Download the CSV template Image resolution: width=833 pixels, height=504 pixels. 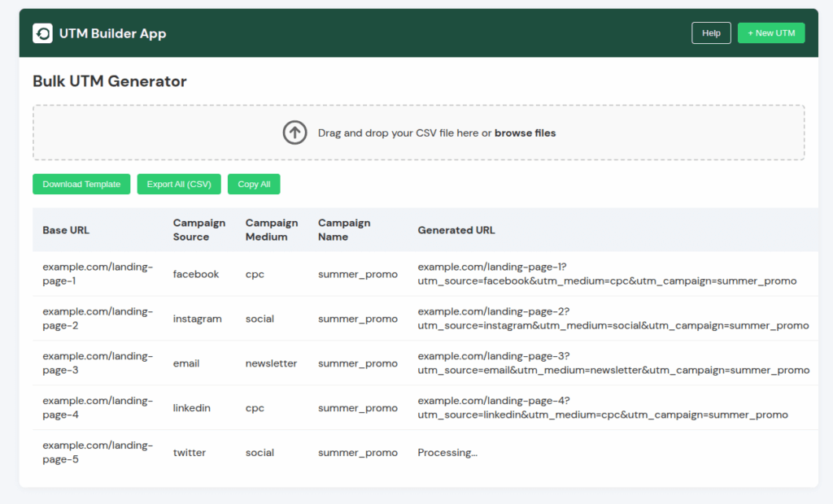click(x=81, y=185)
